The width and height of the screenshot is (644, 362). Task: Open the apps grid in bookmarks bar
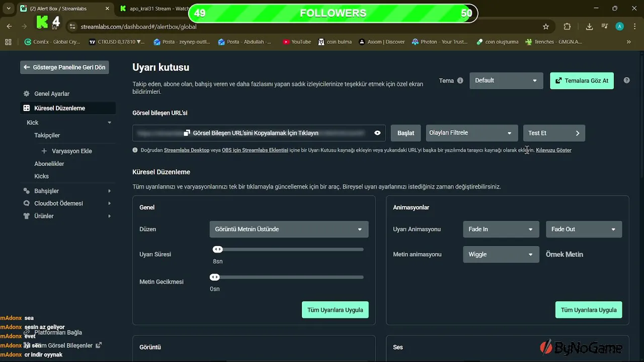click(x=8, y=42)
